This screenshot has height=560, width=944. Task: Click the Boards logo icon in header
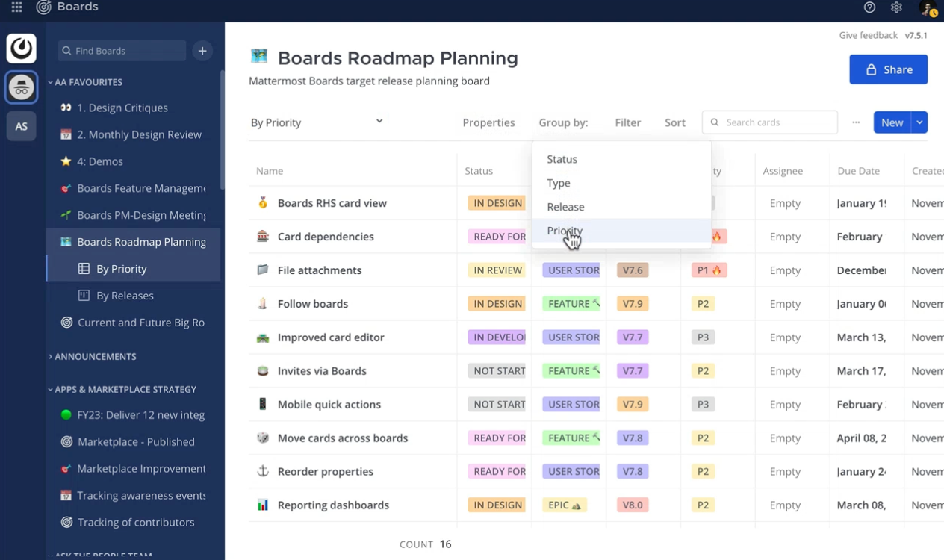point(44,7)
